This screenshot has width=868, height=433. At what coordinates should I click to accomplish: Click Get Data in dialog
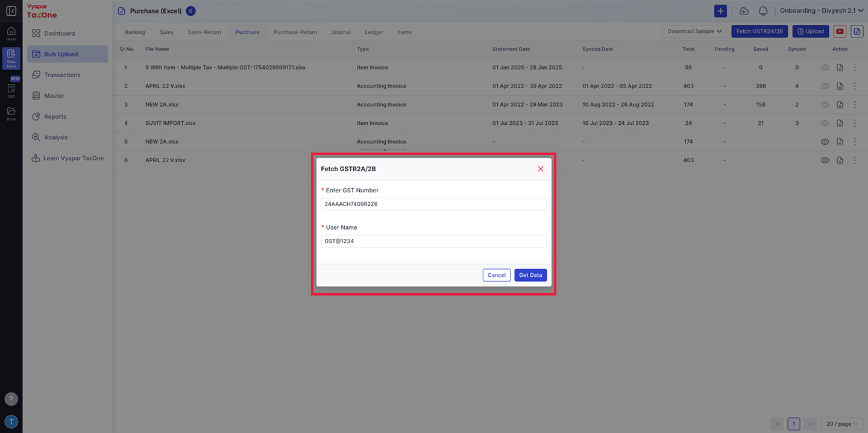pos(530,275)
